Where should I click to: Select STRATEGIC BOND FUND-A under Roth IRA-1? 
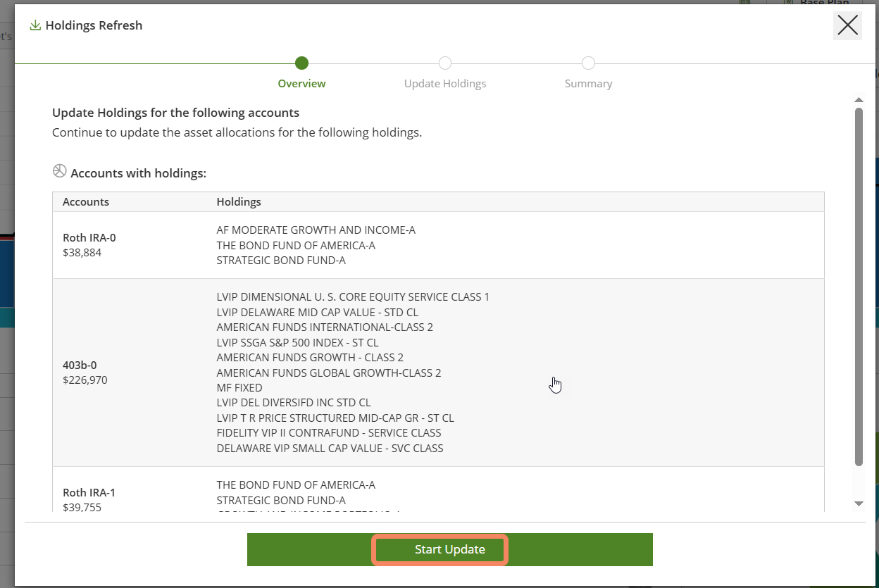pos(281,500)
